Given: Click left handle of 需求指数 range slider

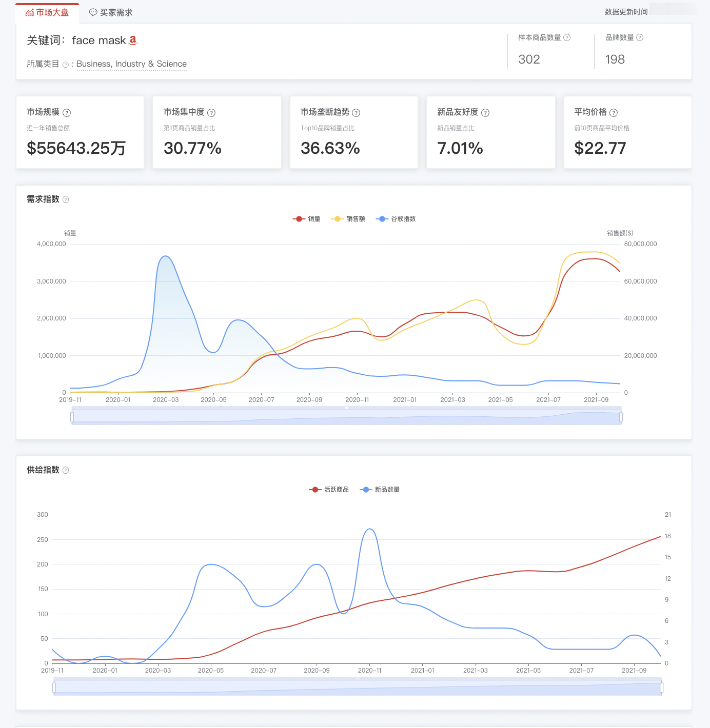Looking at the screenshot, I should pos(72,417).
